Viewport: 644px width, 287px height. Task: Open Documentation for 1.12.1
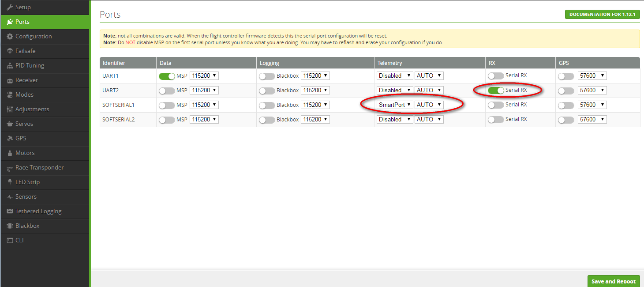(x=602, y=15)
